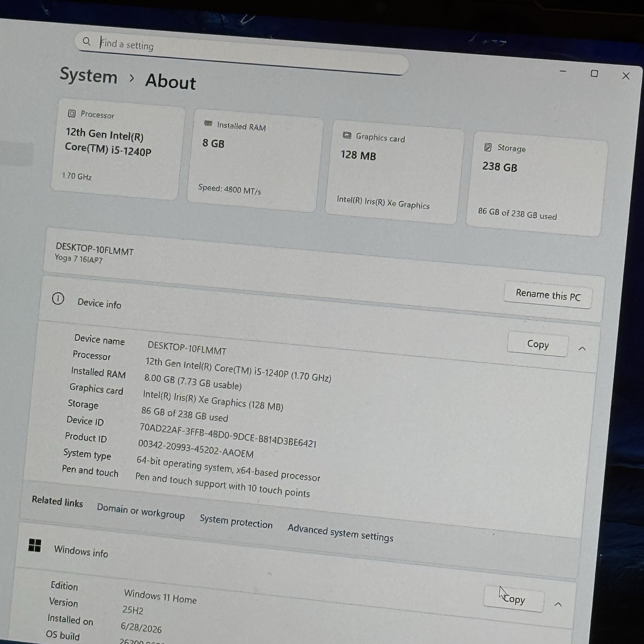This screenshot has height=644, width=644.
Task: Copy the Windows info specifications
Action: [514, 599]
